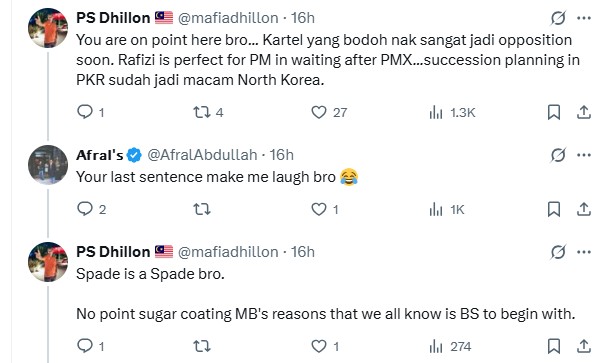Open more options on first tweet
The height and width of the screenshot is (363, 610).
[584, 18]
